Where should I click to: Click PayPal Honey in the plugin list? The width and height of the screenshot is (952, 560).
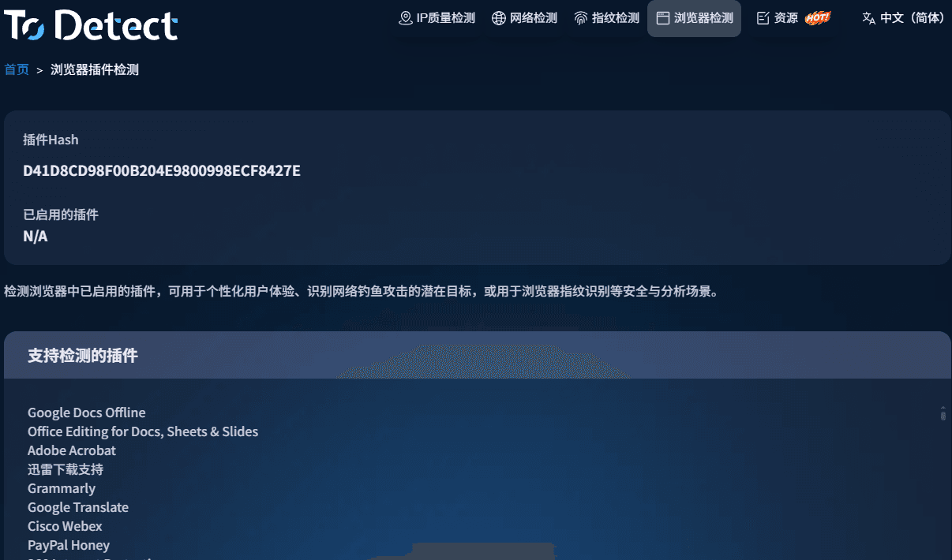pos(69,545)
